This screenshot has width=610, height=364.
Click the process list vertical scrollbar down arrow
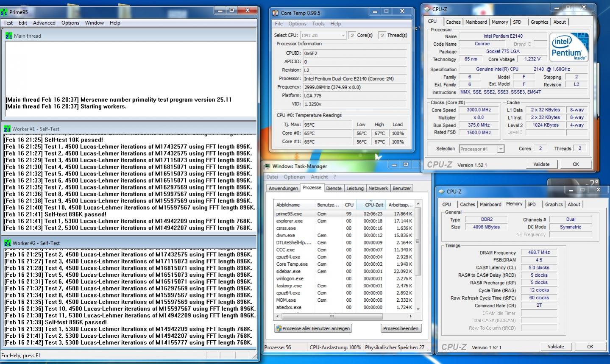418,309
